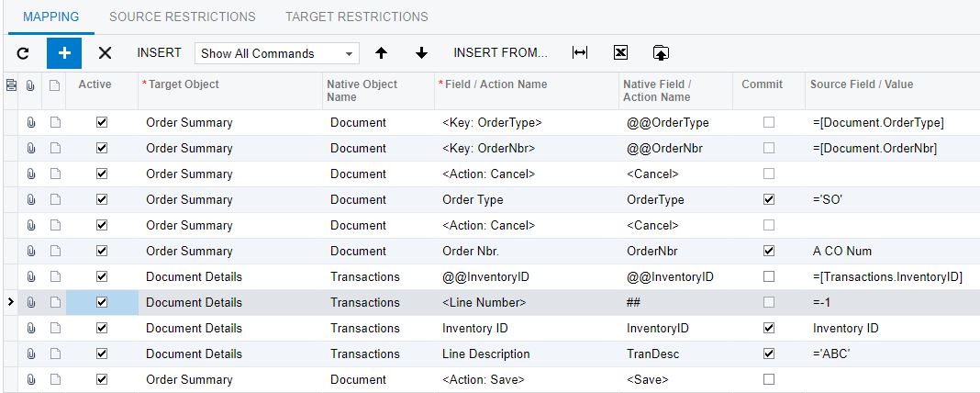
Task: Move the row down with the down arrow
Action: [421, 53]
